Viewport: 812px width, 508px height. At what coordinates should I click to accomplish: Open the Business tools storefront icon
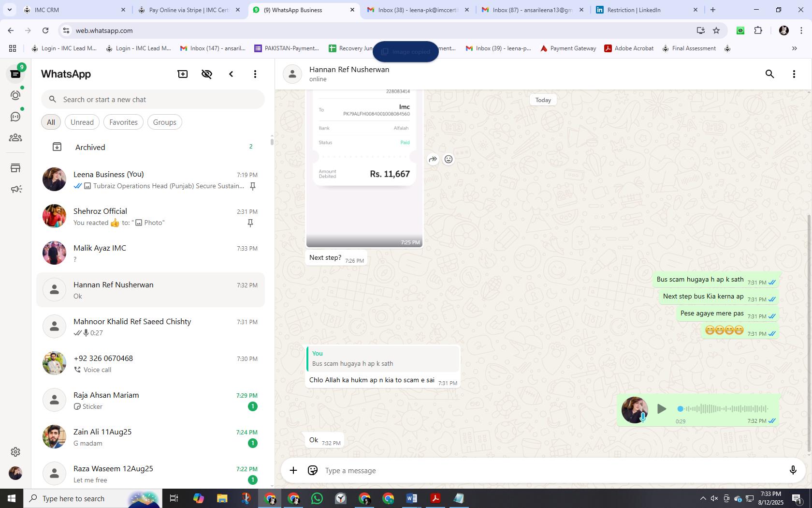pyautogui.click(x=15, y=168)
